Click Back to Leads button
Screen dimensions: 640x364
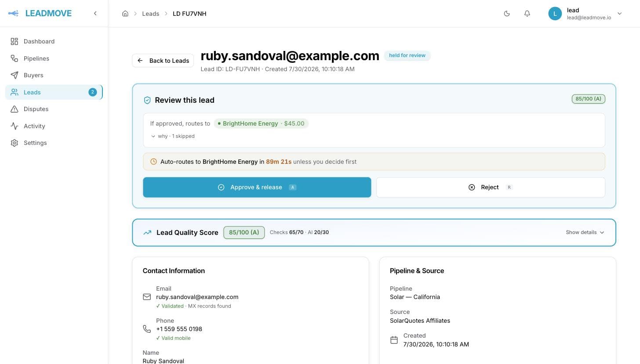tap(163, 61)
